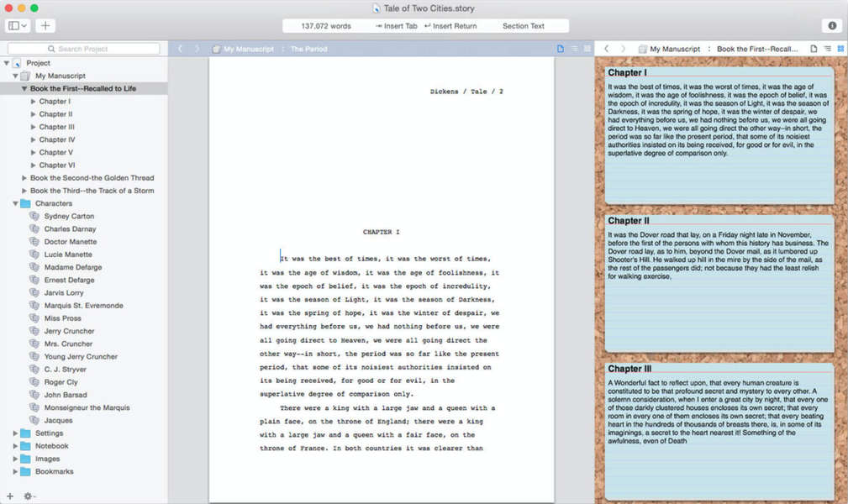Select Doctor Manette in the sidebar
Screen dimensions: 848x504
(71, 242)
